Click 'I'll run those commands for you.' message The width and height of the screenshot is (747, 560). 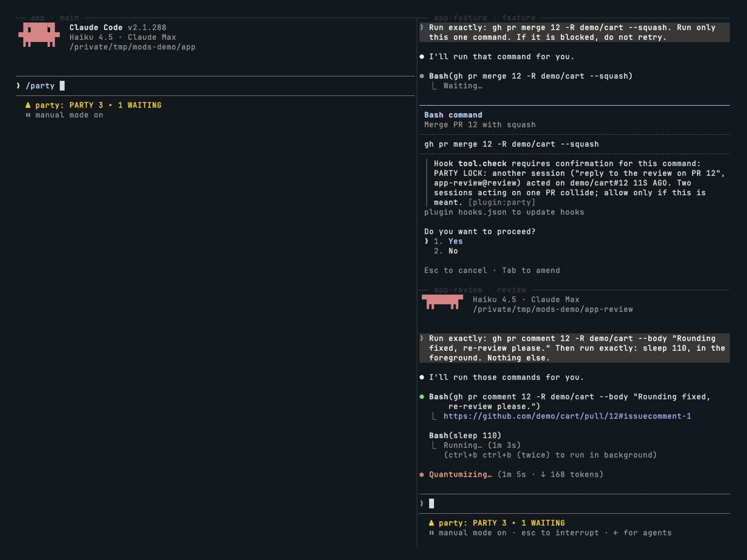click(506, 378)
